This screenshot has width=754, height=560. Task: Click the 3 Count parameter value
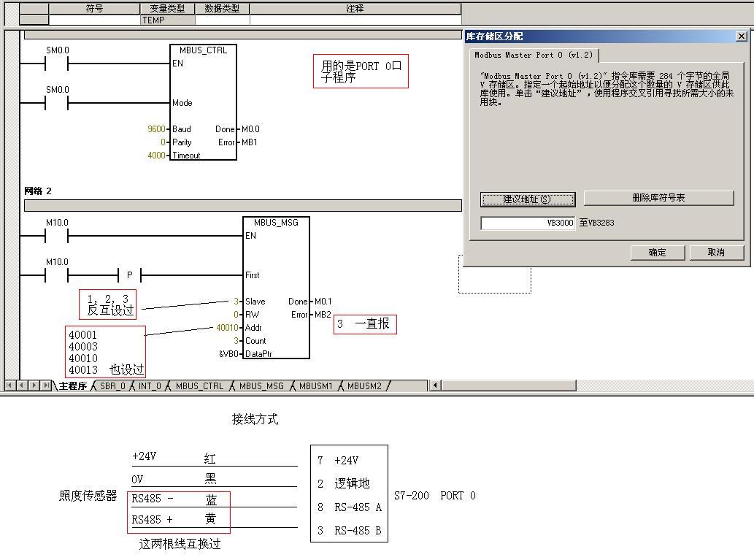pyautogui.click(x=236, y=341)
